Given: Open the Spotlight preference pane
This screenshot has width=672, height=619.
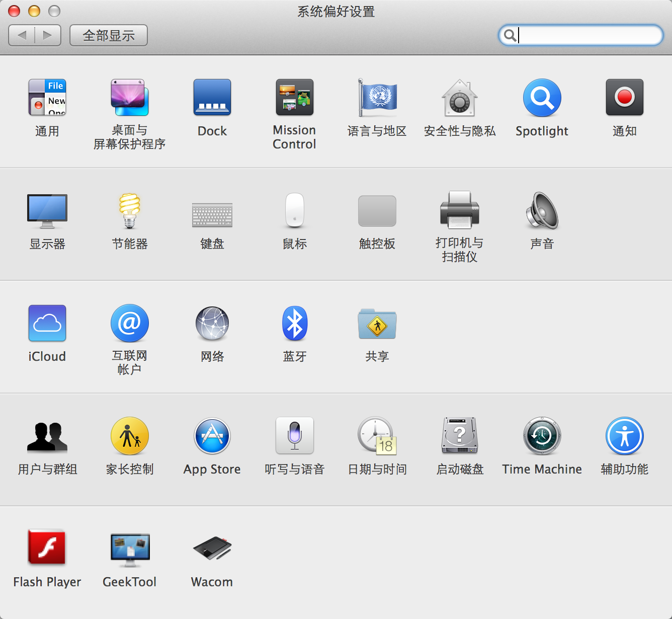Looking at the screenshot, I should [x=542, y=98].
